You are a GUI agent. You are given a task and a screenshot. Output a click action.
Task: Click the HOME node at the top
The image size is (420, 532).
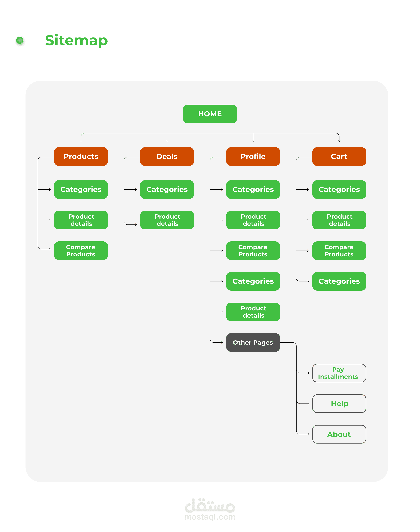[x=210, y=114]
